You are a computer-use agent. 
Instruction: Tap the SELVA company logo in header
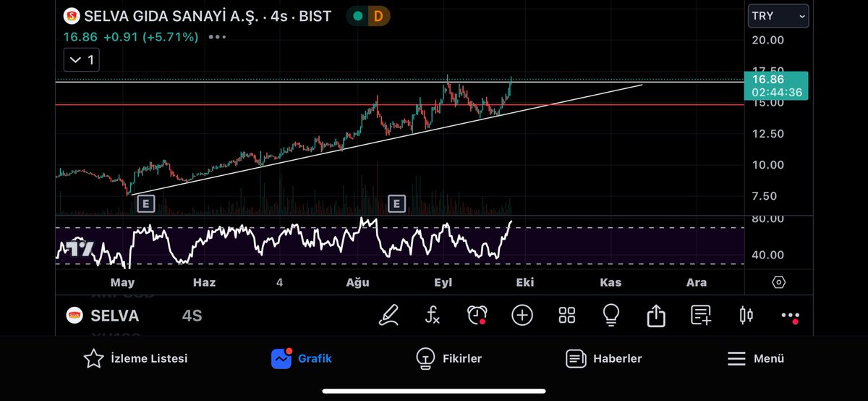coord(72,16)
